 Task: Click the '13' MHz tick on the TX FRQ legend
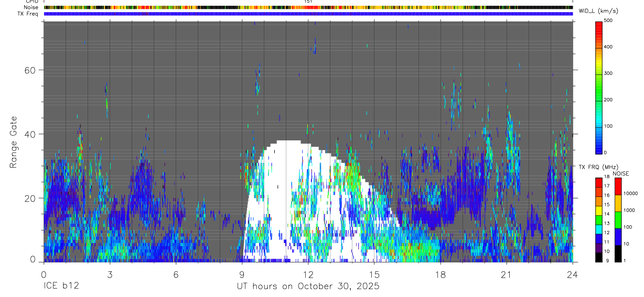[607, 223]
